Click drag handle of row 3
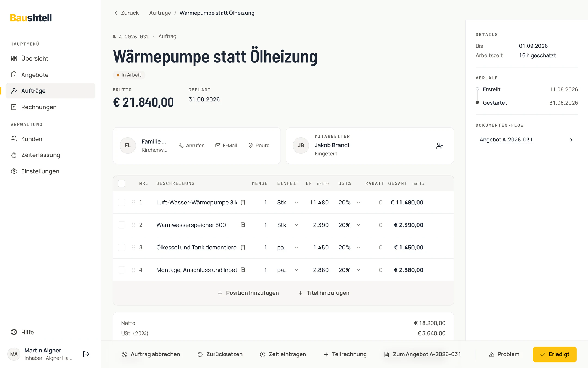The height and width of the screenshot is (368, 588). (x=133, y=248)
